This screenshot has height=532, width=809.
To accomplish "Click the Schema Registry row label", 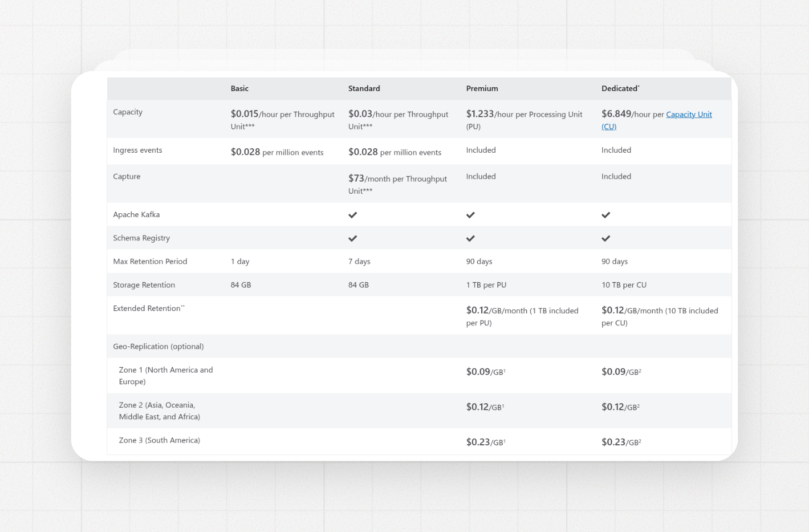I will [142, 238].
